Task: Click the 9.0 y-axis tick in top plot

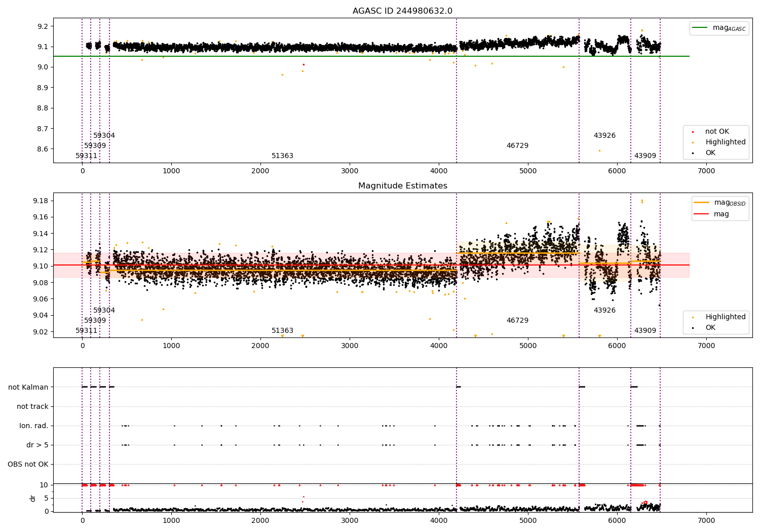Action: tap(43, 67)
